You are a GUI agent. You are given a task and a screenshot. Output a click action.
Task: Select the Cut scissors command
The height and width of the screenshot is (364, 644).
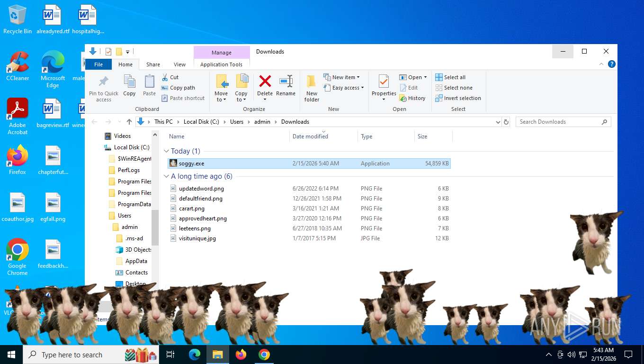(170, 77)
